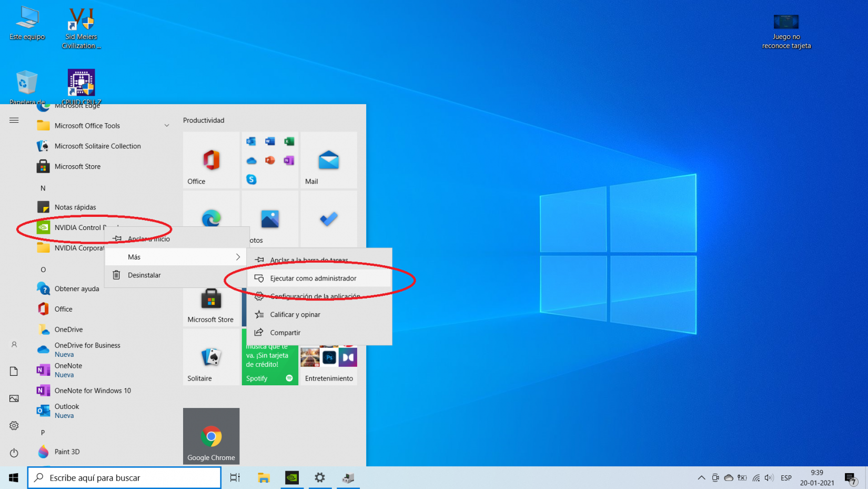Screen dimensions: 868x489
Task: Jump to letter N section header
Action: (x=43, y=188)
